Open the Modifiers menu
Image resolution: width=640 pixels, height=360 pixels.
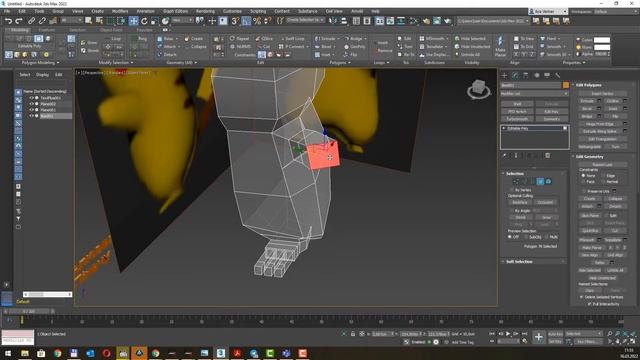120,11
